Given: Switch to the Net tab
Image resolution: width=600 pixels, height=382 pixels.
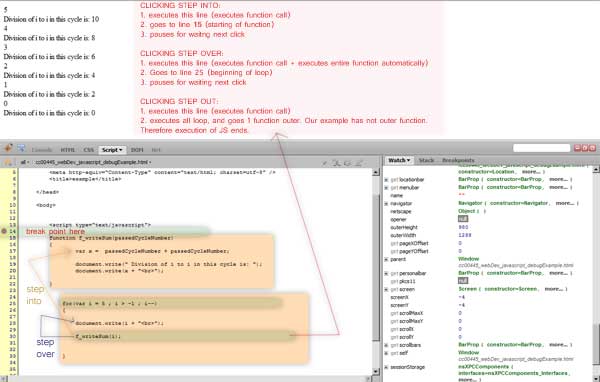Looking at the screenshot, I should pyautogui.click(x=156, y=150).
